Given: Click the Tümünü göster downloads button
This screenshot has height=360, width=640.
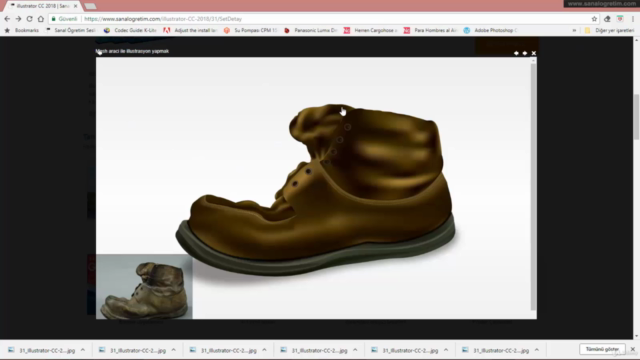Looking at the screenshot, I should pyautogui.click(x=602, y=349).
